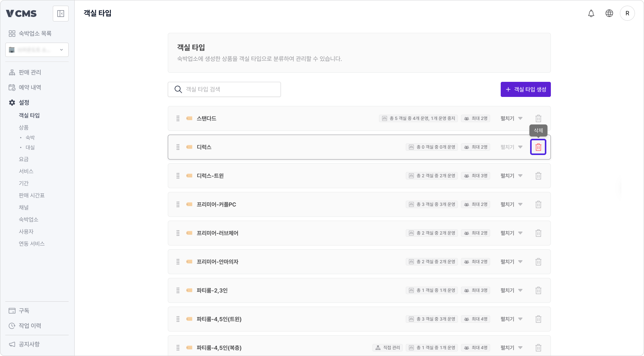Click the delete icon for 파티룸-2,3인
The width and height of the screenshot is (644, 356).
(538, 290)
